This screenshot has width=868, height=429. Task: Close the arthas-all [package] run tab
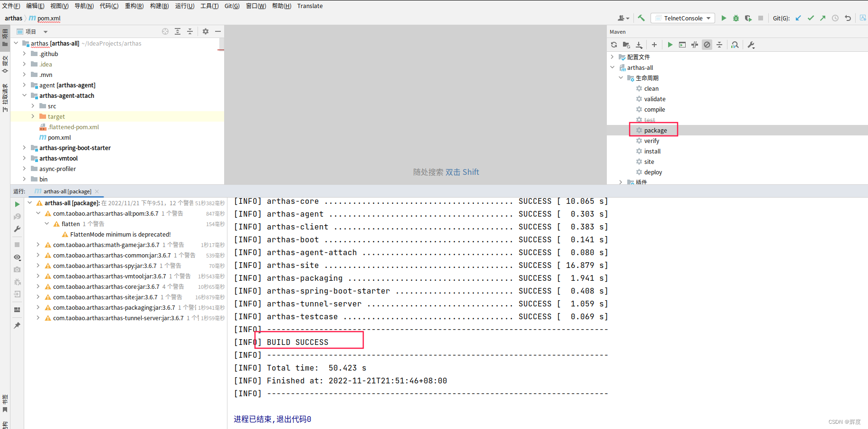click(97, 191)
